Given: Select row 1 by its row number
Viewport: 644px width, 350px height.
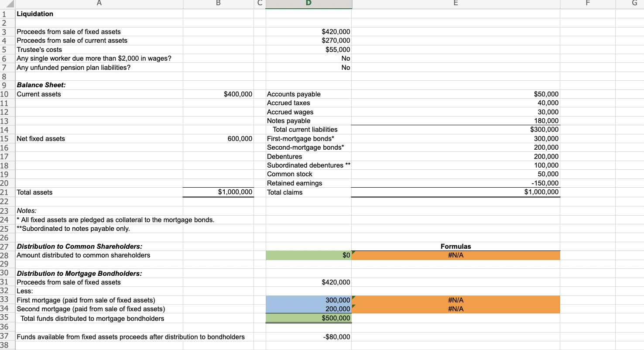Looking at the screenshot, I should tap(7, 14).
